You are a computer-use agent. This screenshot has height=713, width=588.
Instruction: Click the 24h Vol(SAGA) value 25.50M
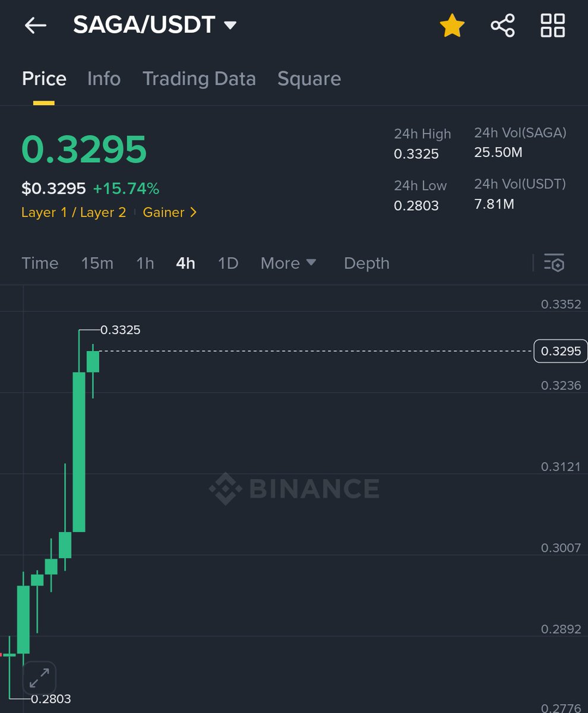(498, 153)
